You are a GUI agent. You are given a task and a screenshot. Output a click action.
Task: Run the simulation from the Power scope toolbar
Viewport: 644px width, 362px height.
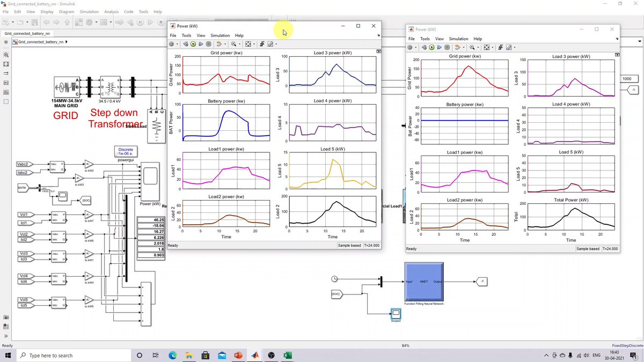pyautogui.click(x=193, y=44)
